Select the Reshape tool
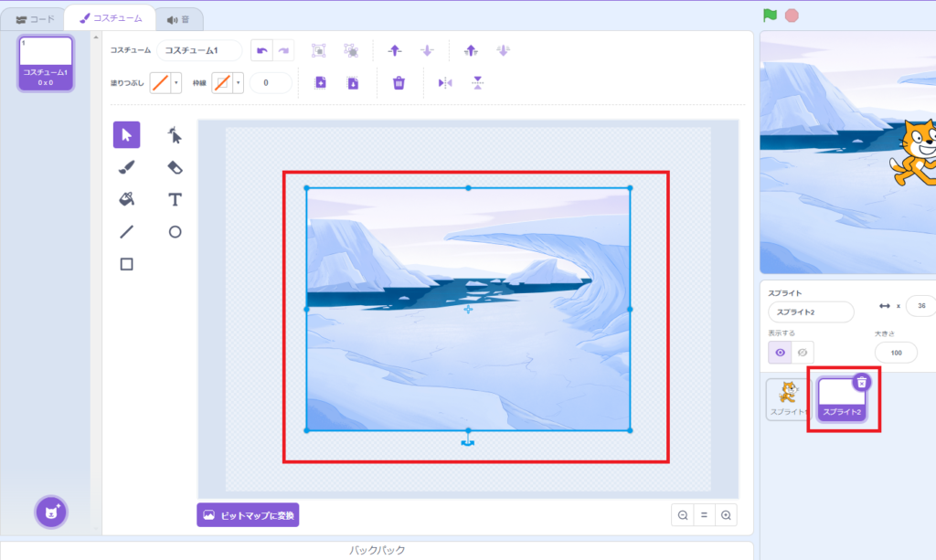Viewport: 936px width, 560px height. [175, 135]
